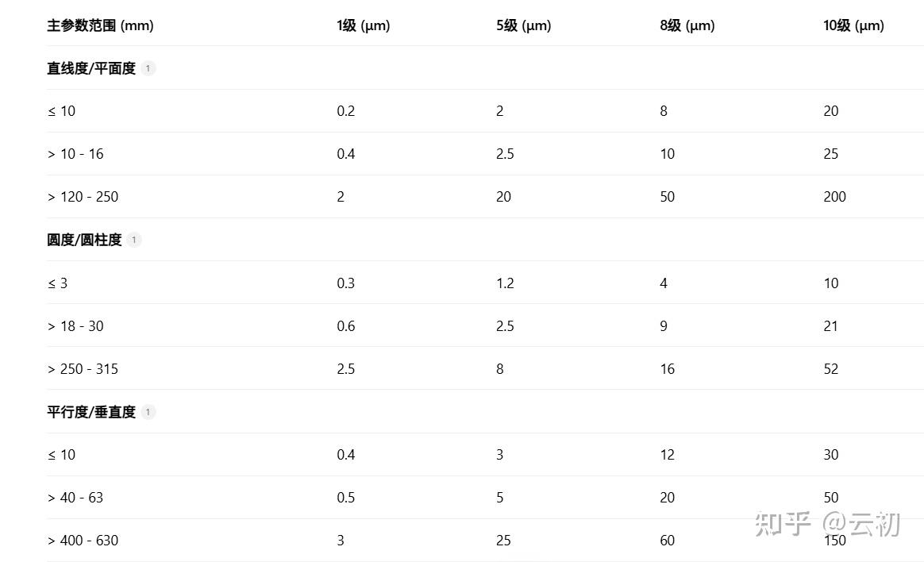Select the 圆度/圆柱度 section heading
This screenshot has height=562, width=924.
[x=84, y=240]
